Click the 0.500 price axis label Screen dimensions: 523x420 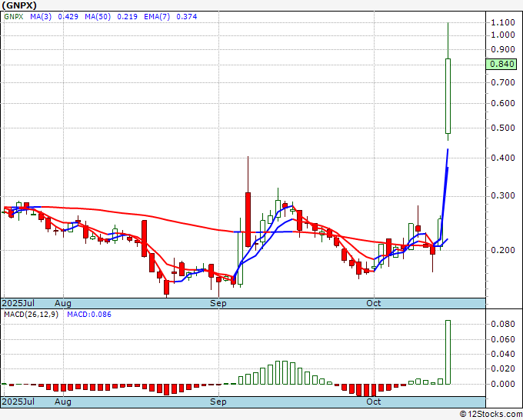click(x=503, y=128)
